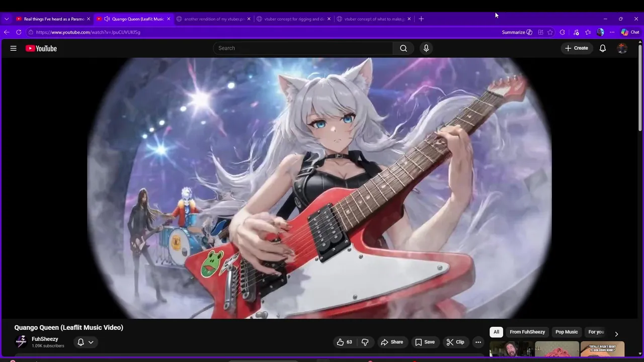Open the media control music note icon
Screen dimensions: 644x362
pos(576,32)
